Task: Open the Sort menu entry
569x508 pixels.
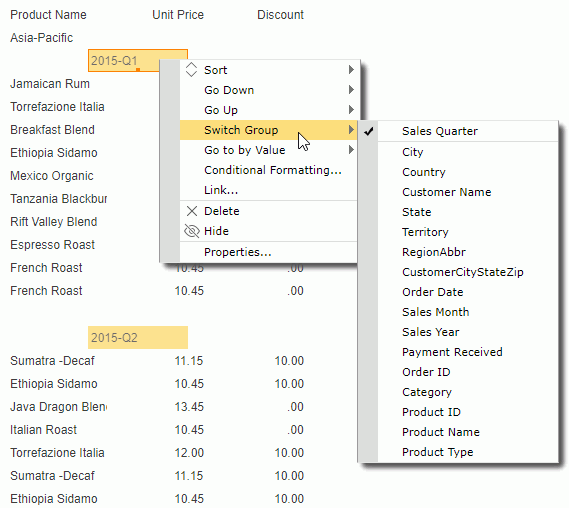Action: 268,70
